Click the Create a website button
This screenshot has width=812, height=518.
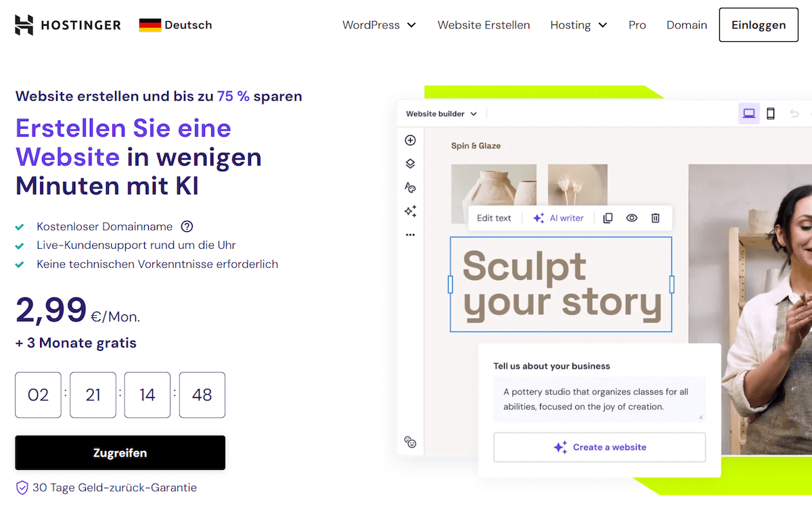pos(600,447)
